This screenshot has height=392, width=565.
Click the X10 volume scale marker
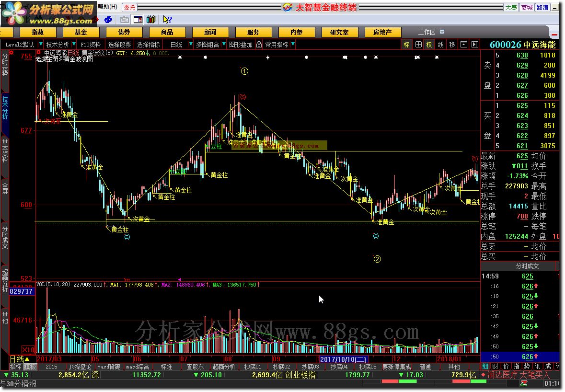click(28, 349)
